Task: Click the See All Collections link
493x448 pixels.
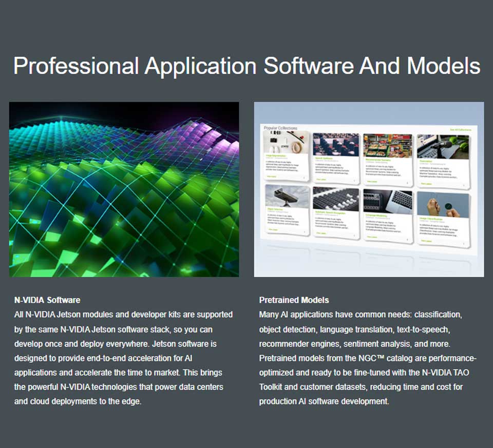Action: click(x=460, y=130)
